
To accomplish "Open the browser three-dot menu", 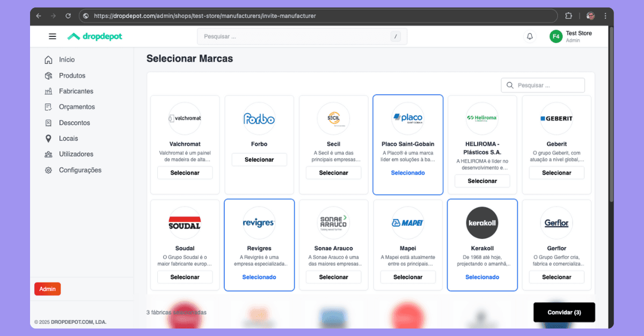I will point(605,16).
